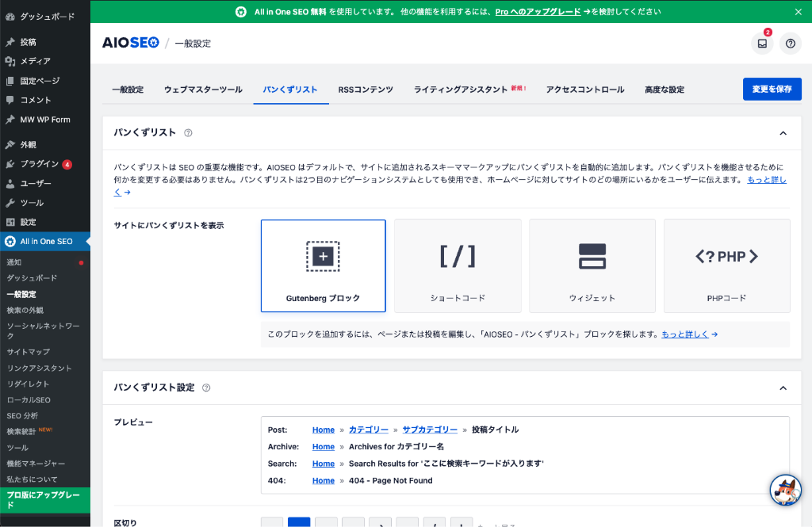Click the サブカテゴリー link in preview
The image size is (812, 527).
[x=430, y=430]
